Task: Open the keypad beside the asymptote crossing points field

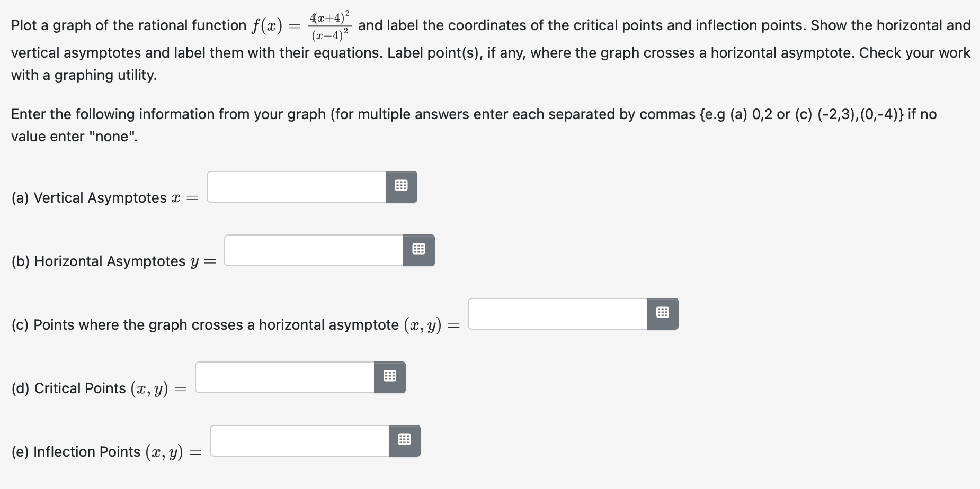Action: 662,313
